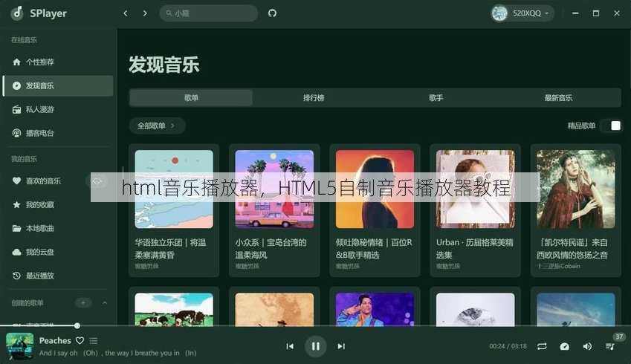The height and width of the screenshot is (364, 631).
Task: Open the cows on grass playlist cover
Action: (x=174, y=310)
